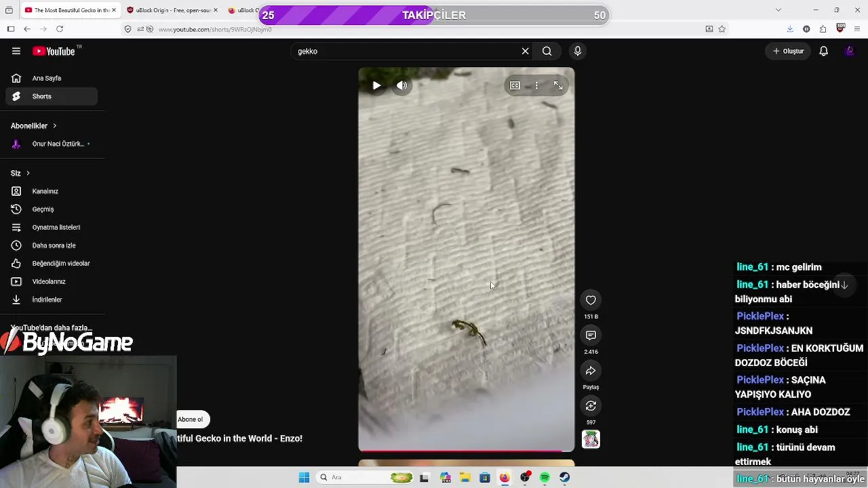Viewport: 868px width, 488px height.
Task: Save the page to Pocket
Action: (709, 29)
